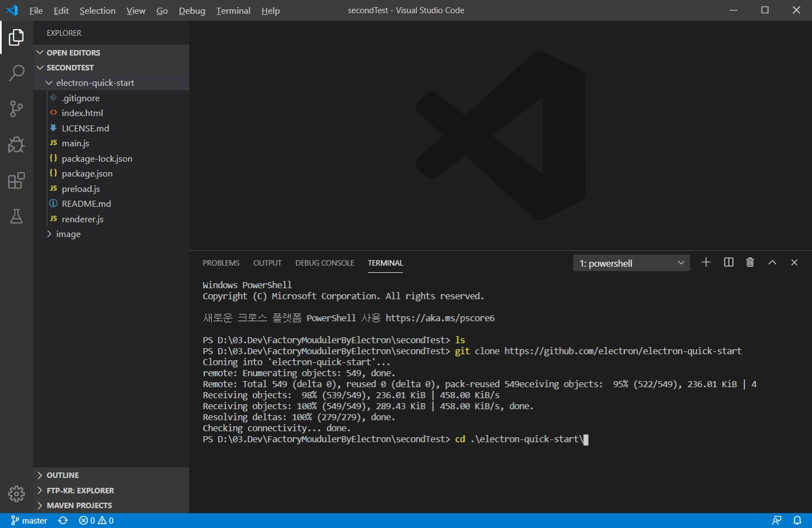Open package.json file
Image resolution: width=812 pixels, height=528 pixels.
click(x=111, y=173)
